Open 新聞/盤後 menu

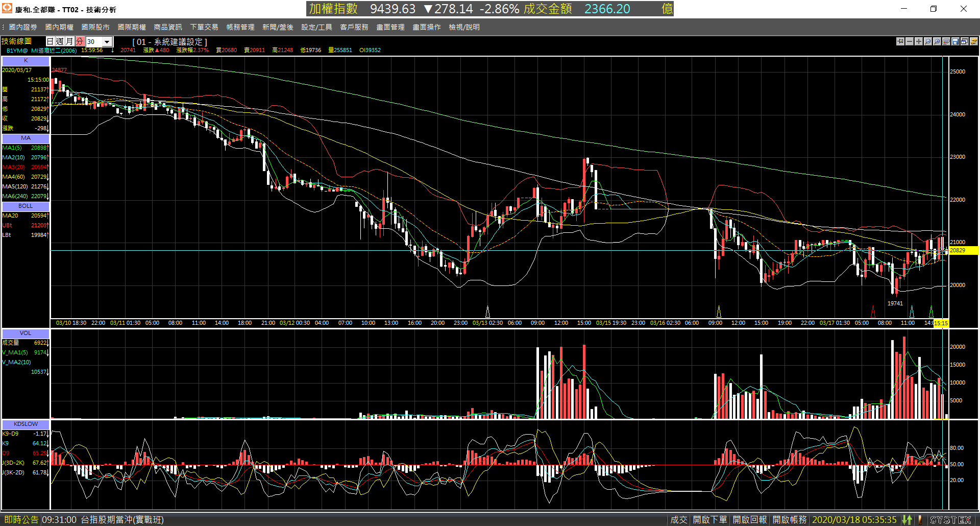[x=278, y=27]
